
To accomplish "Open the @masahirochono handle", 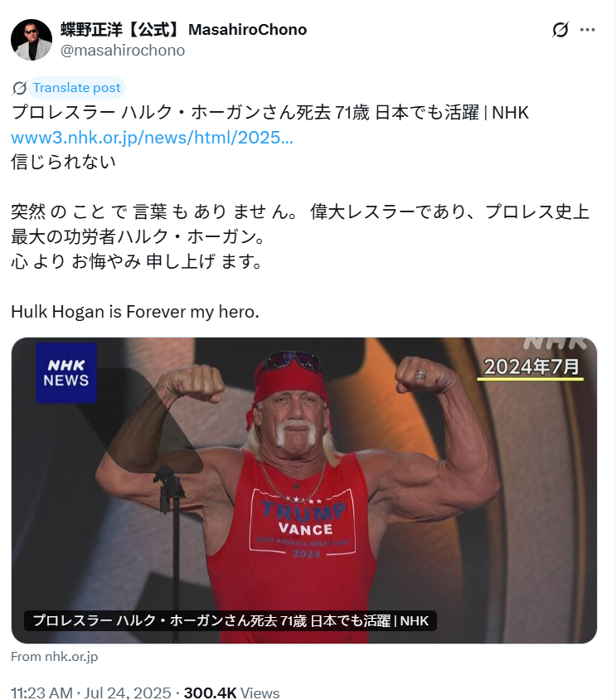I will [123, 51].
